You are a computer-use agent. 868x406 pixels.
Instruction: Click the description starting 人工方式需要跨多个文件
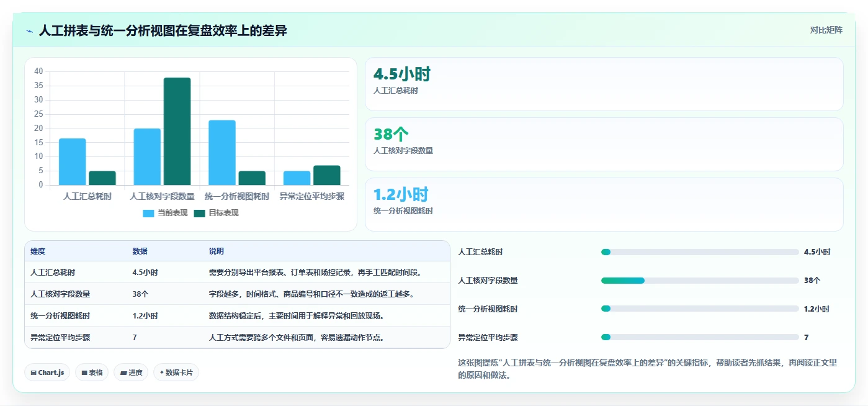click(x=297, y=338)
